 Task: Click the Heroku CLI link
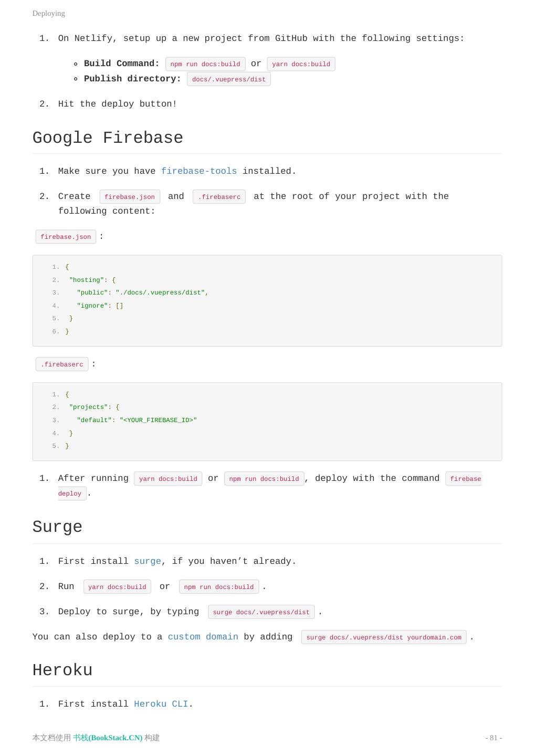click(x=161, y=704)
